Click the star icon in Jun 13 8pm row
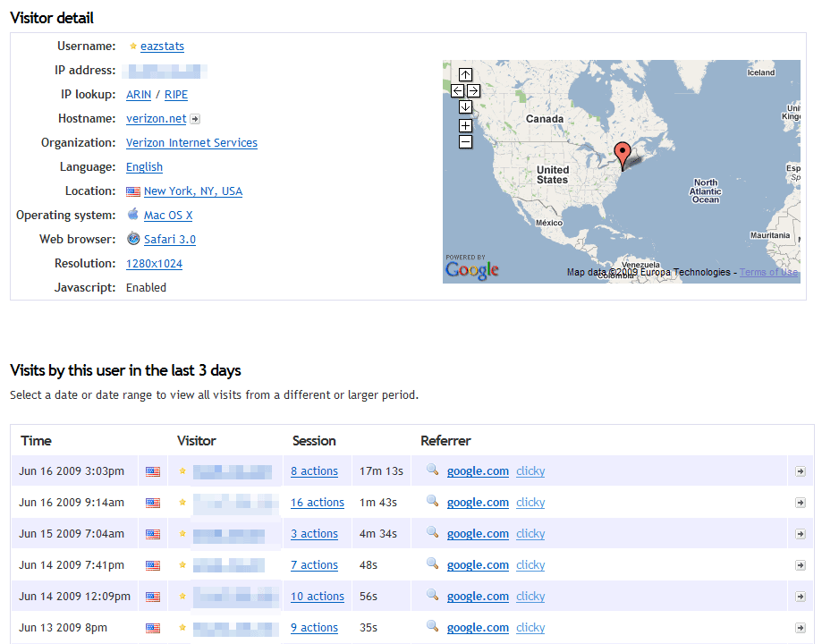 tap(182, 627)
